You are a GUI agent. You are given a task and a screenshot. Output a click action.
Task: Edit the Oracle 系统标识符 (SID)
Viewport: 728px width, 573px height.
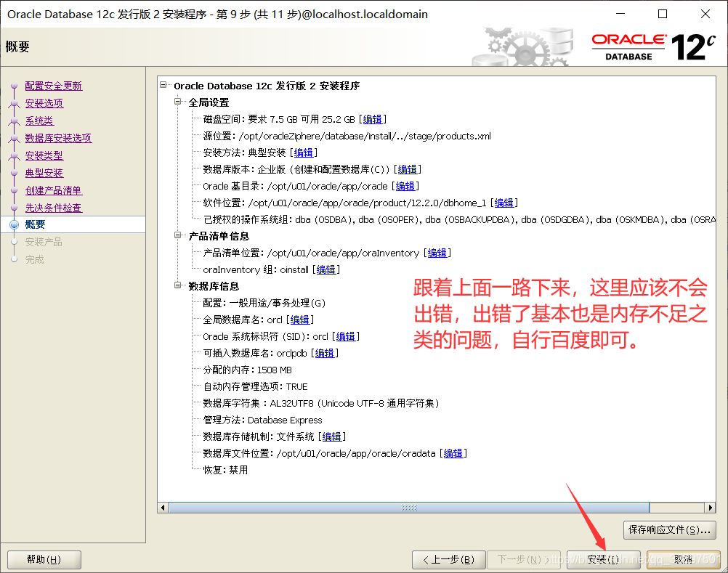click(x=345, y=337)
